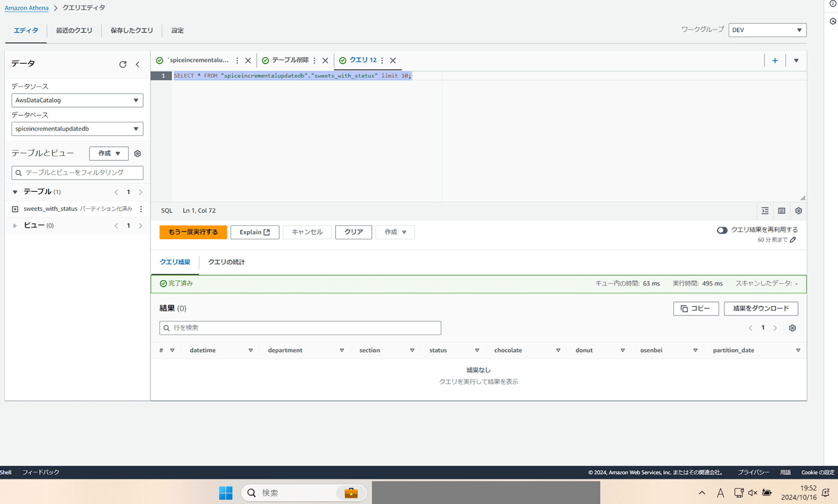Switch to クエリの統計 tab

point(226,262)
